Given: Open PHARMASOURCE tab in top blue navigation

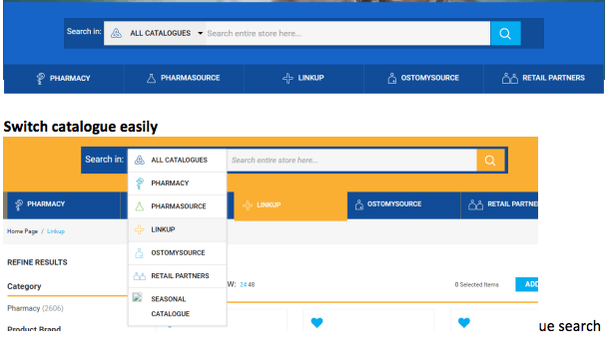Looking at the screenshot, I should pos(184,79).
